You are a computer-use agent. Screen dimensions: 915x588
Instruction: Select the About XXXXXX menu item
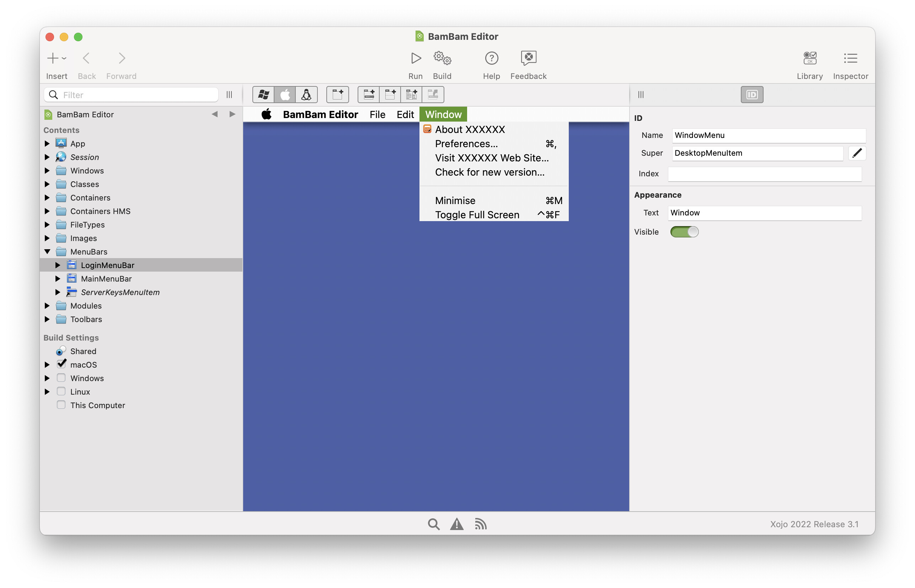494,129
